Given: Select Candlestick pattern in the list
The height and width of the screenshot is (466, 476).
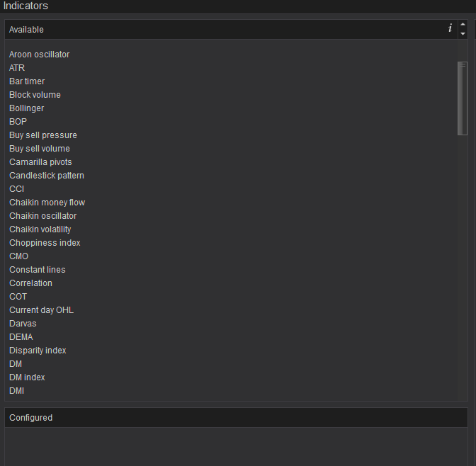Looking at the screenshot, I should (x=47, y=176).
